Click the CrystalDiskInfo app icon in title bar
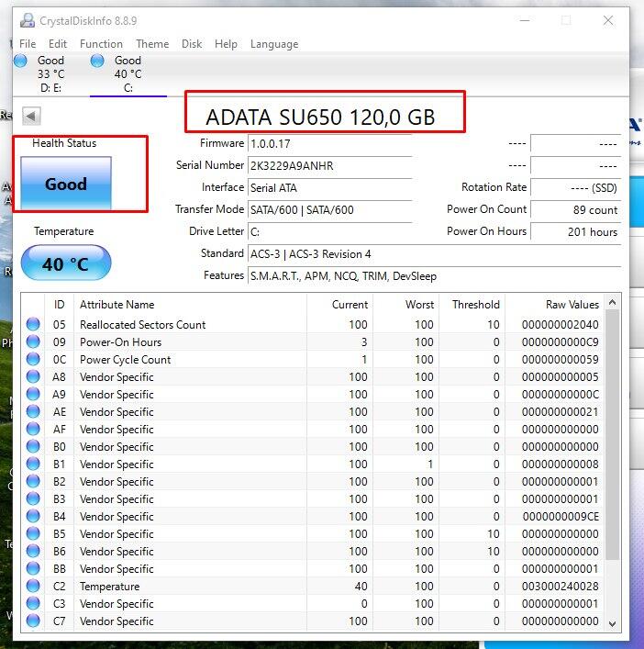Screen dimensions: 644x649 tap(28, 20)
